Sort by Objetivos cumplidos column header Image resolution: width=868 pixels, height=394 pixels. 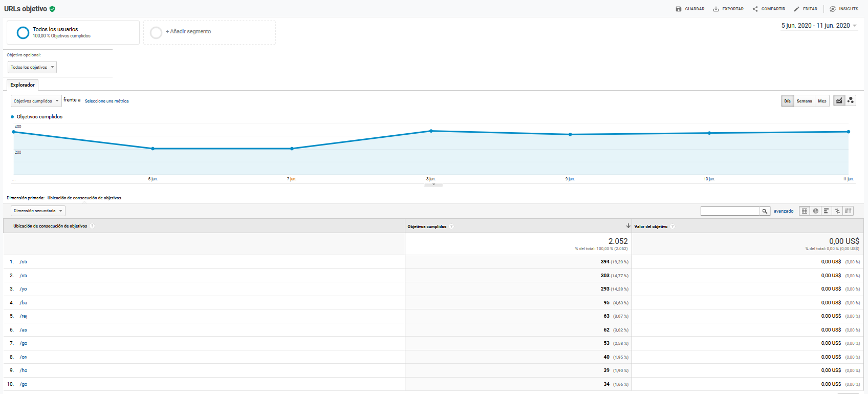tap(427, 226)
